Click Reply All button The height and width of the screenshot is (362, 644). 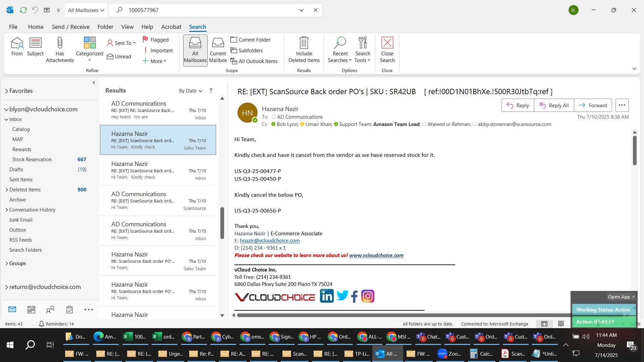point(554,105)
